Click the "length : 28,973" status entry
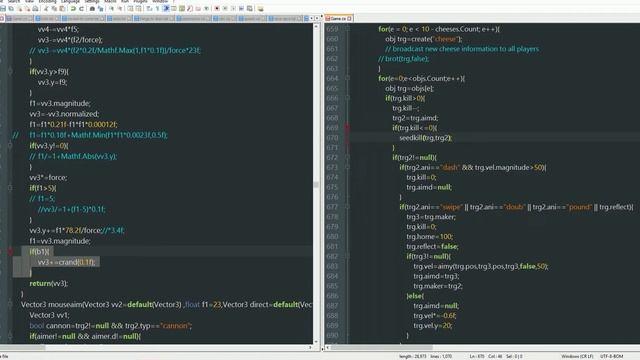 tap(413, 356)
